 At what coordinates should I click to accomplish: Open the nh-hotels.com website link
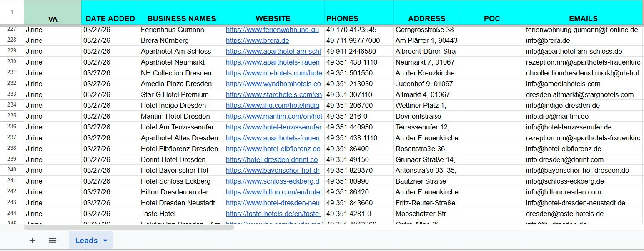(274, 73)
